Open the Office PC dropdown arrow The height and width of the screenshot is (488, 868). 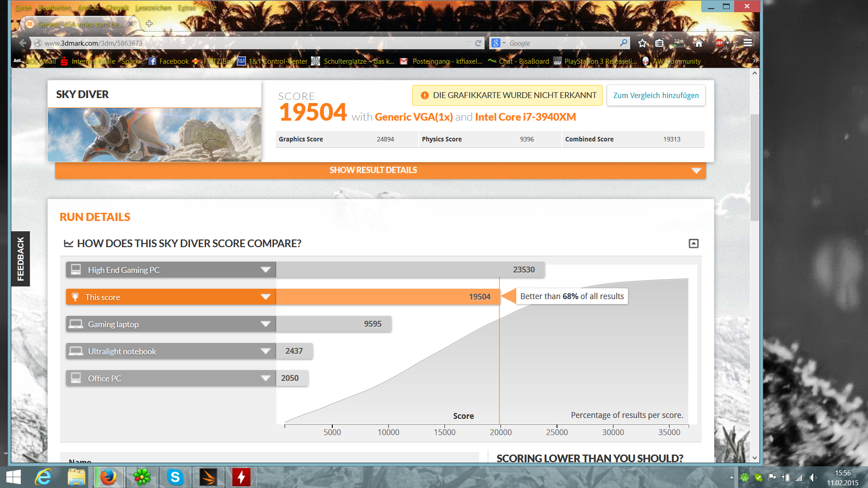(265, 378)
